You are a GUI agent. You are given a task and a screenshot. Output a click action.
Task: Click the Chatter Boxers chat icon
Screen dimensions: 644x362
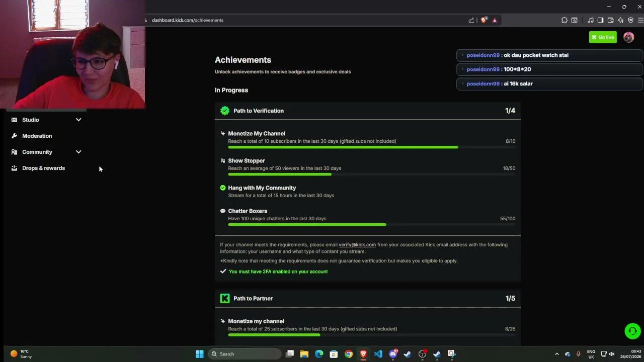(x=223, y=211)
